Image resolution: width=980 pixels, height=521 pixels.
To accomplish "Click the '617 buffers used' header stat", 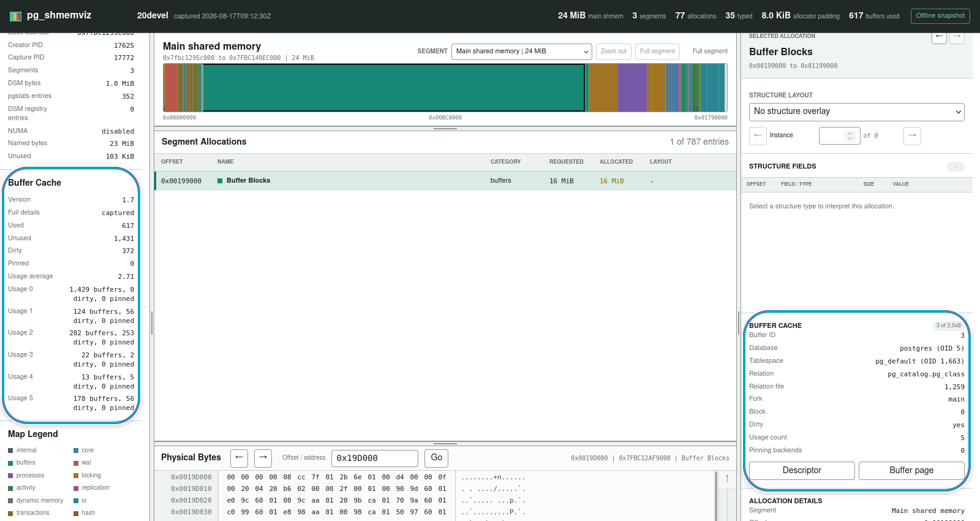I will pyautogui.click(x=874, y=16).
